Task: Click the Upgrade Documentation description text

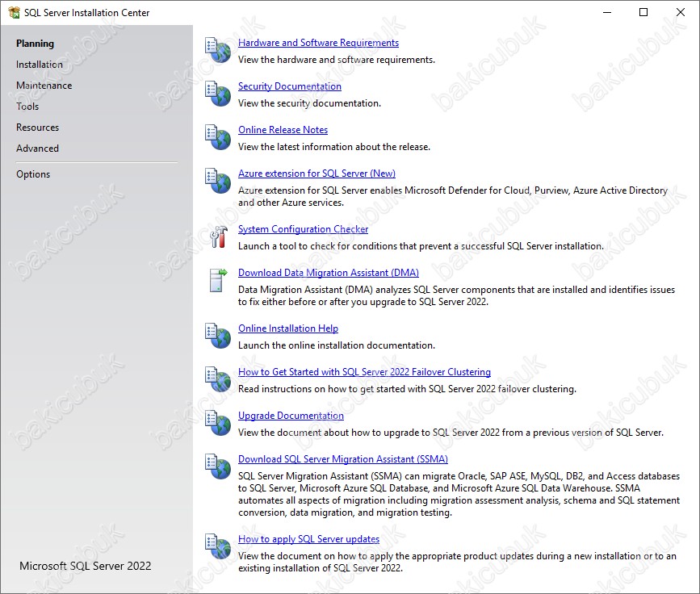Action: [x=451, y=433]
